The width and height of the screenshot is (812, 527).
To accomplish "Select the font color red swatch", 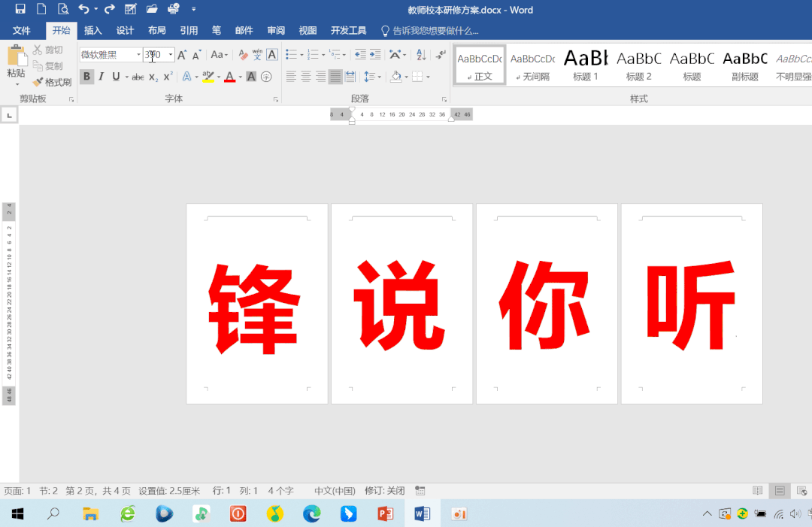I will [228, 77].
